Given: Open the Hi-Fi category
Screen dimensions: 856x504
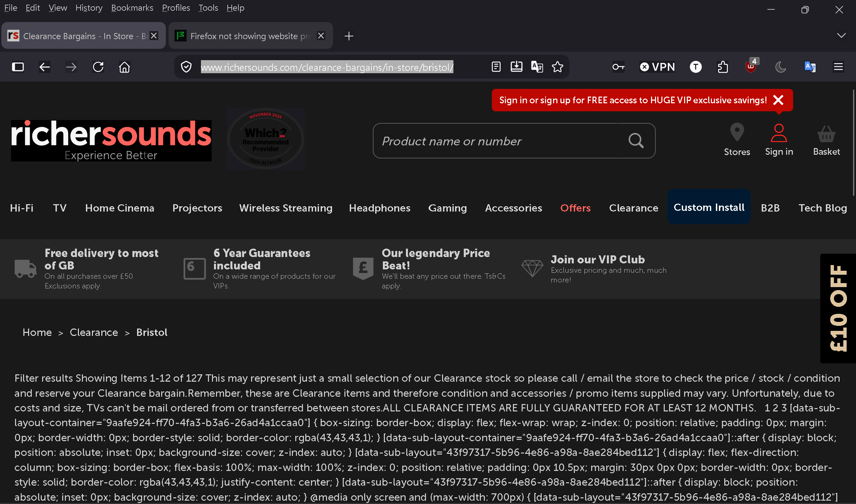Looking at the screenshot, I should [x=22, y=208].
